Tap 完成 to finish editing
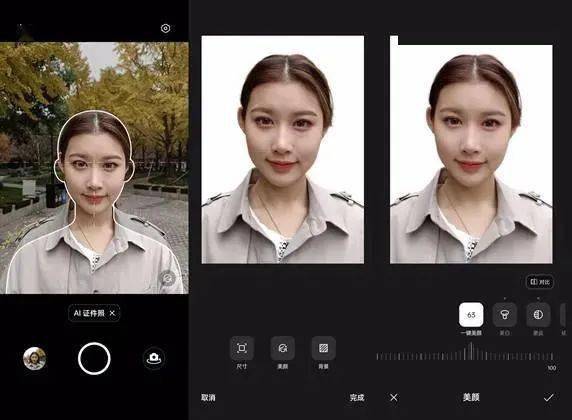Image resolution: width=572 pixels, height=420 pixels. tap(357, 397)
